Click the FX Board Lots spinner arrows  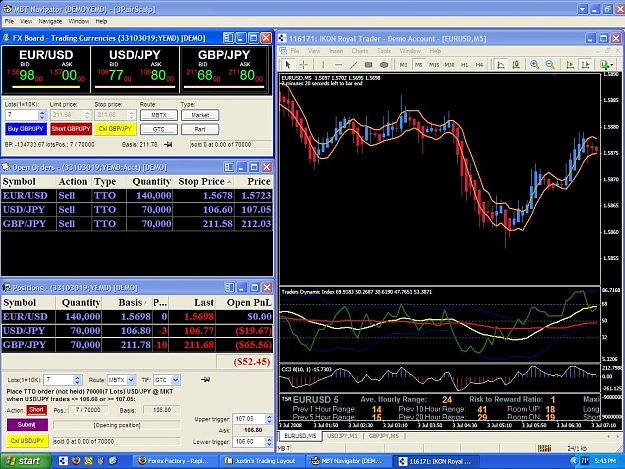pyautogui.click(x=42, y=115)
